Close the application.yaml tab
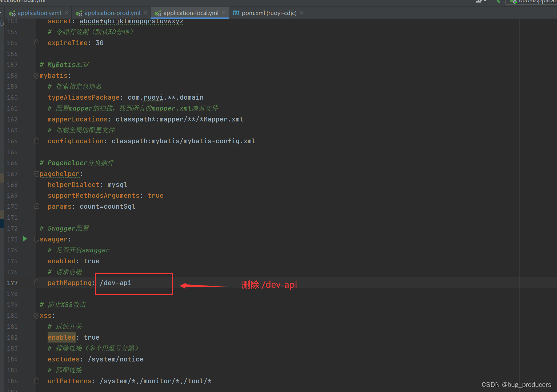 click(x=67, y=13)
